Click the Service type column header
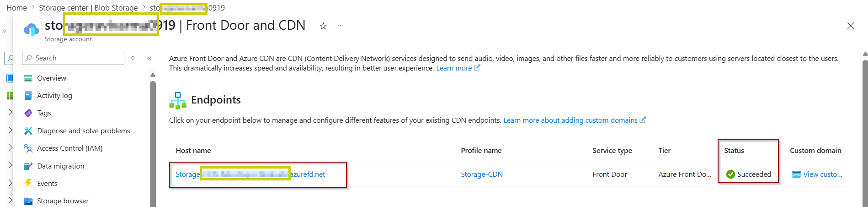The image size is (868, 207). click(612, 151)
